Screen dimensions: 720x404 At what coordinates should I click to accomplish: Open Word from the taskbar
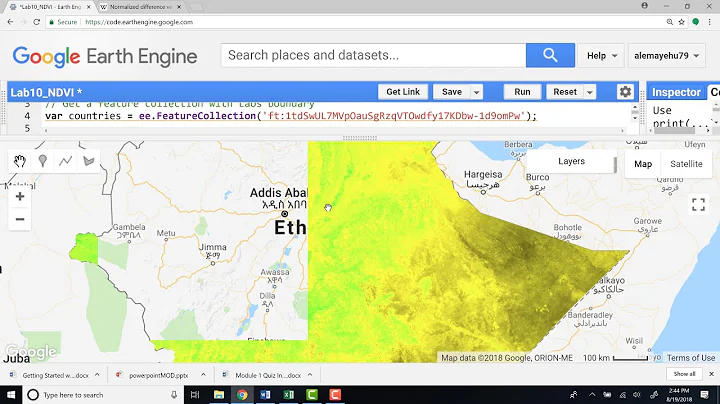pyautogui.click(x=265, y=395)
